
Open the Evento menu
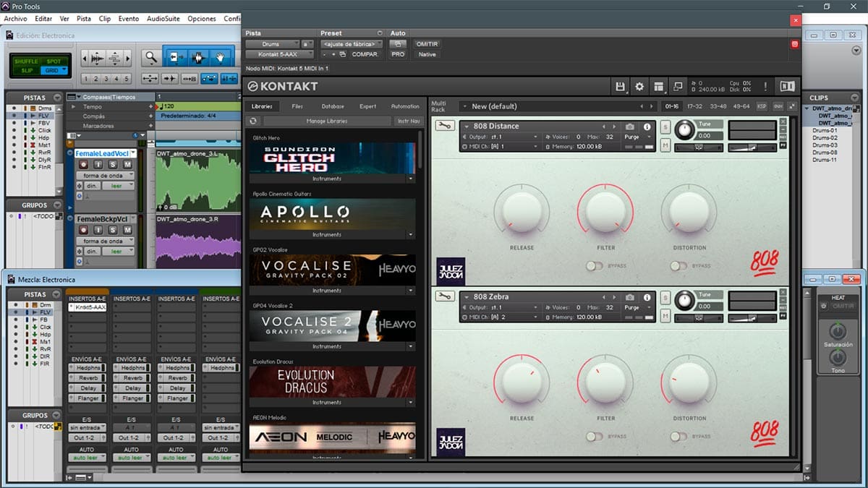click(129, 18)
